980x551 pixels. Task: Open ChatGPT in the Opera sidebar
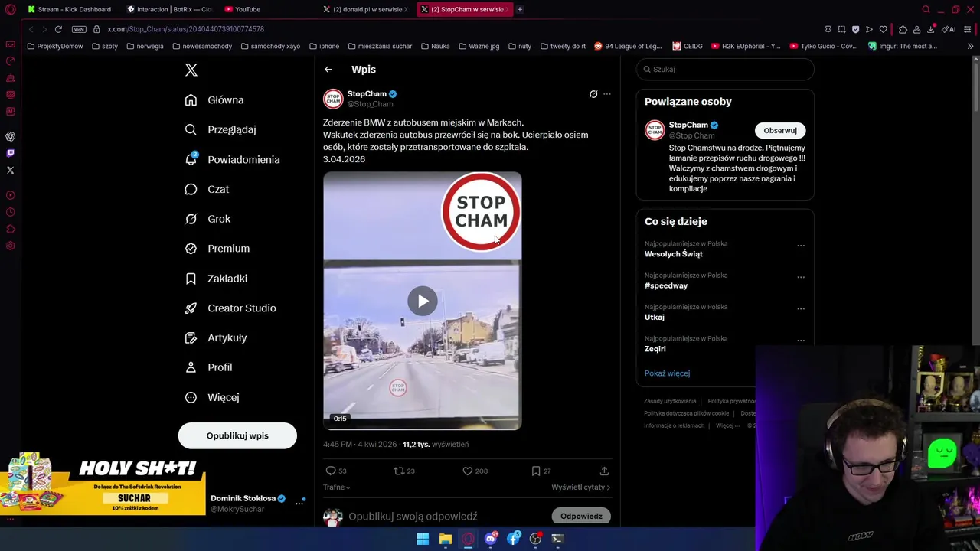[x=10, y=136]
